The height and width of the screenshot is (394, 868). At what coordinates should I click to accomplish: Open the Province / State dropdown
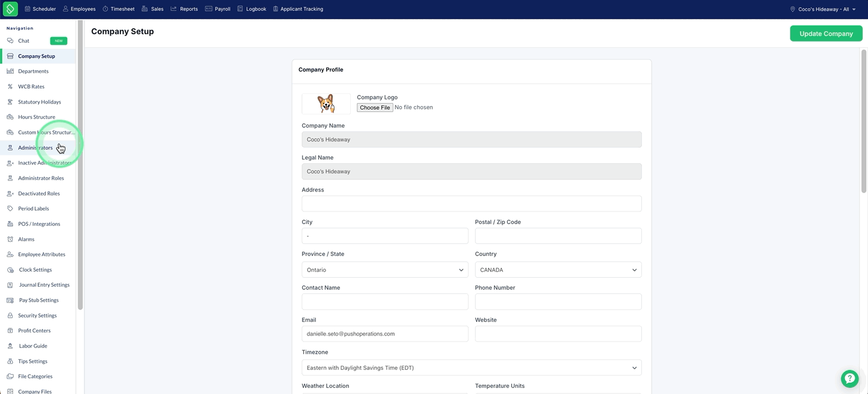coord(385,270)
